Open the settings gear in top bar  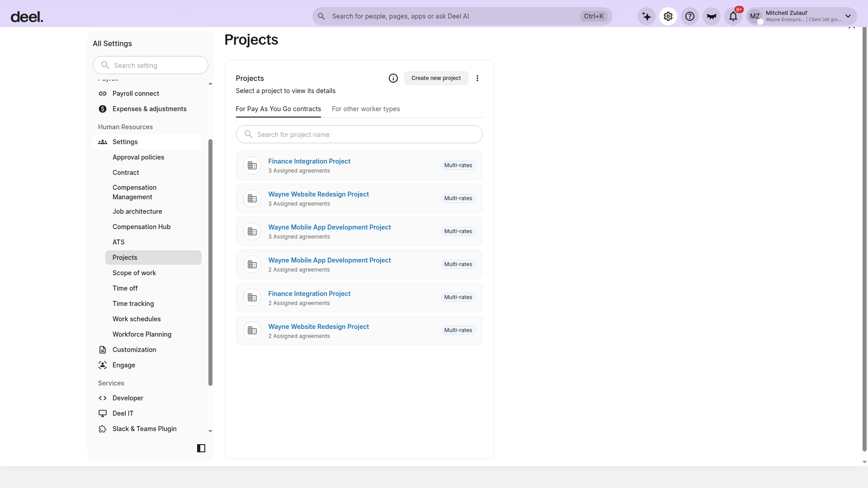(x=668, y=16)
